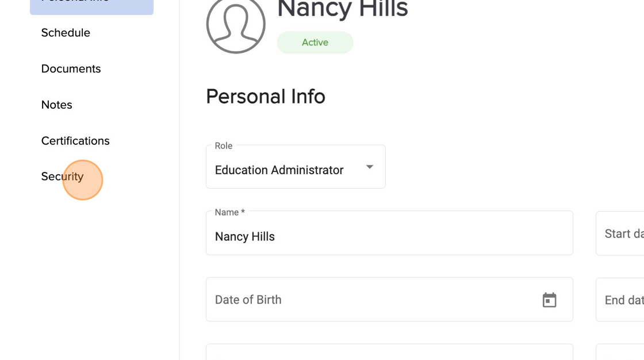Click the profile avatar icon
644x360 pixels.
coord(236,25)
